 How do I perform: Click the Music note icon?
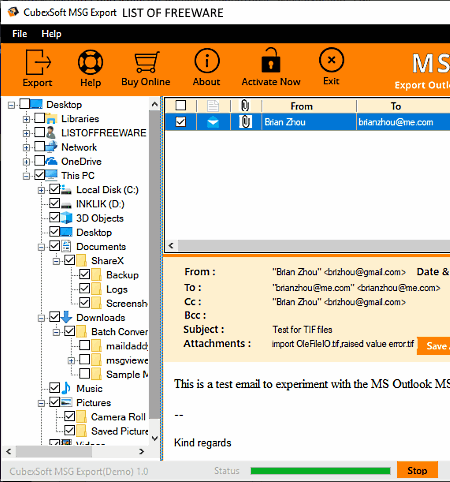(x=66, y=388)
